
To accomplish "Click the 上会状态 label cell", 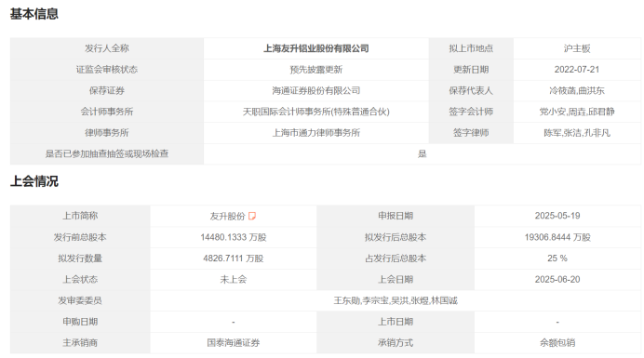I will 80,280.
